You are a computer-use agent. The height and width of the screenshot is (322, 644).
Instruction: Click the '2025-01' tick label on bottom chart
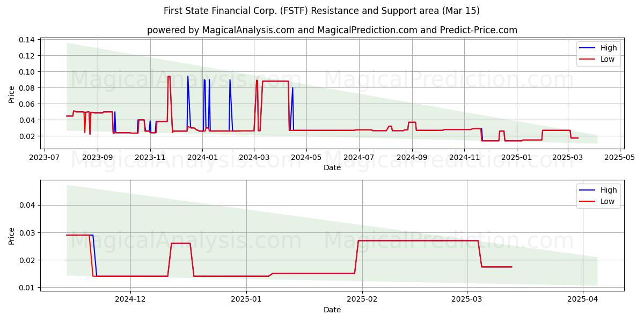(x=246, y=299)
